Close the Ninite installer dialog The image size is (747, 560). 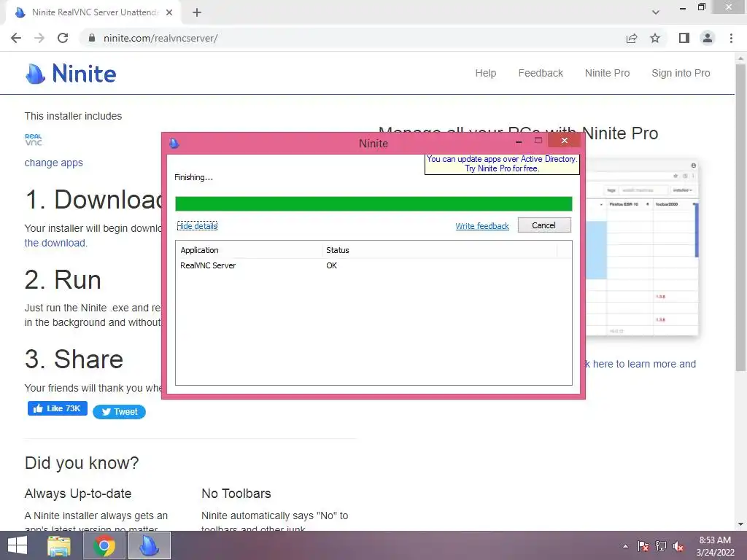pos(564,141)
